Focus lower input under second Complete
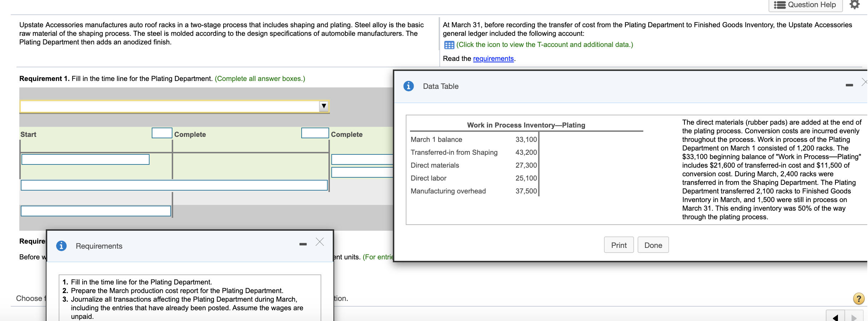 [x=362, y=172]
